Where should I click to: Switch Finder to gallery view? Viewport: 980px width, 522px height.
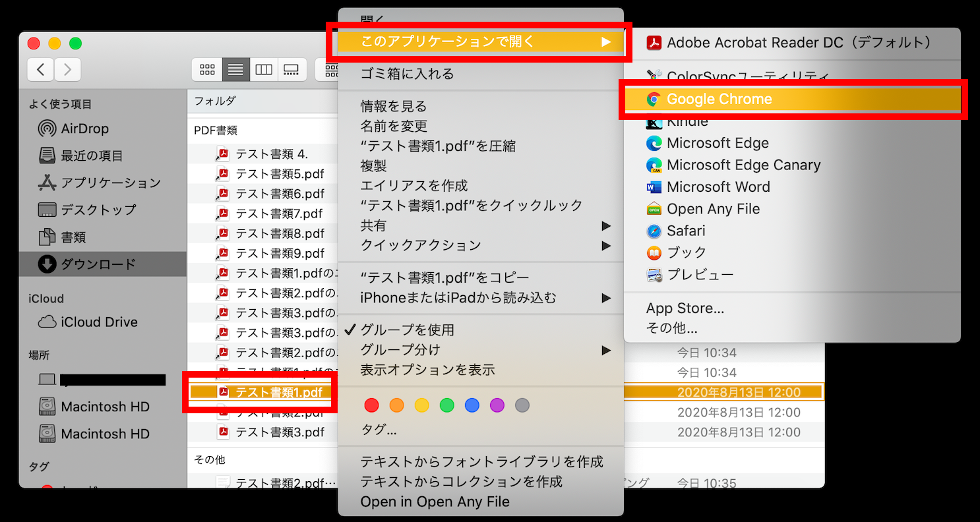[292, 69]
